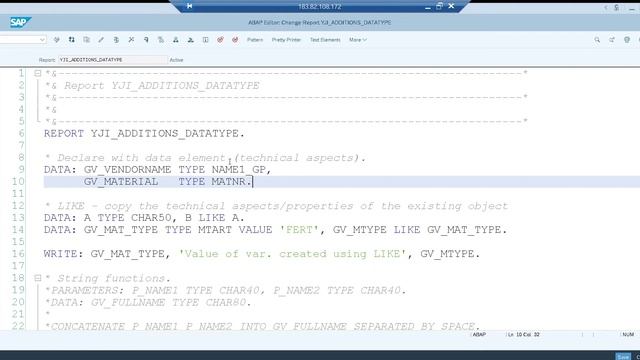Click the pencil-shaped toolbar icon

click(101, 40)
